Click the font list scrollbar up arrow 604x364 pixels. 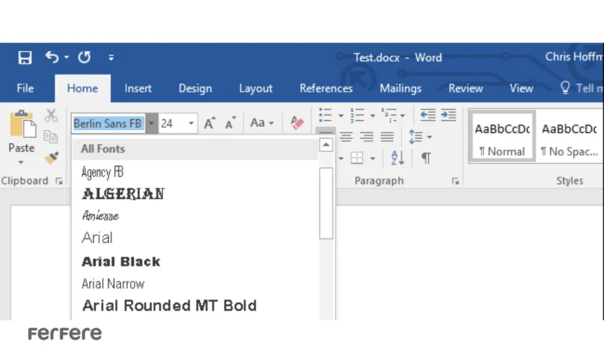tap(326, 145)
